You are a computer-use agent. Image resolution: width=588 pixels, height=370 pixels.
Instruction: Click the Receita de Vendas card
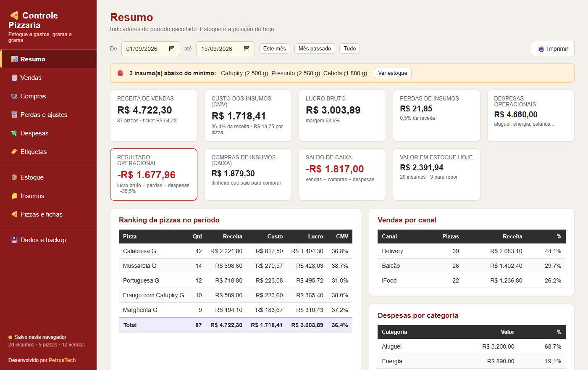154,116
